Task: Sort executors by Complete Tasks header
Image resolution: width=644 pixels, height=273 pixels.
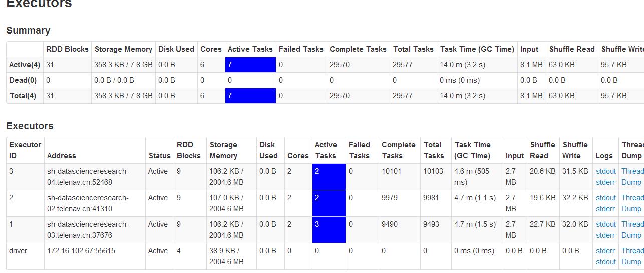Action: click(399, 150)
